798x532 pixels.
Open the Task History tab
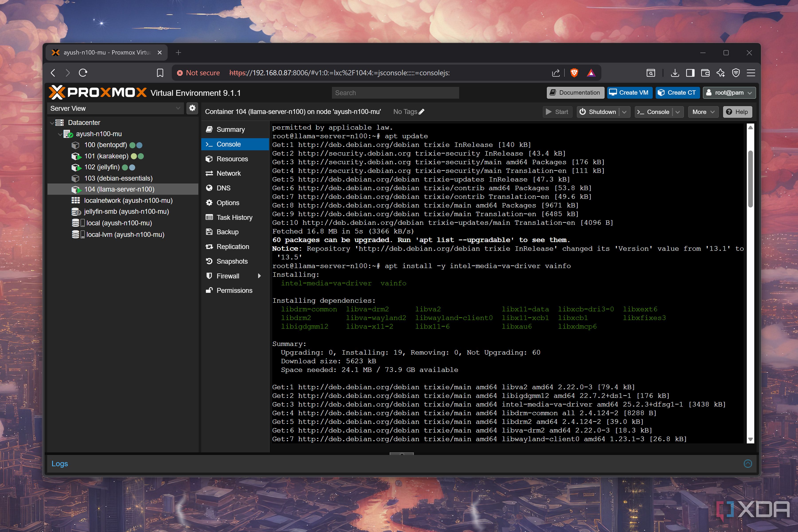tap(235, 217)
